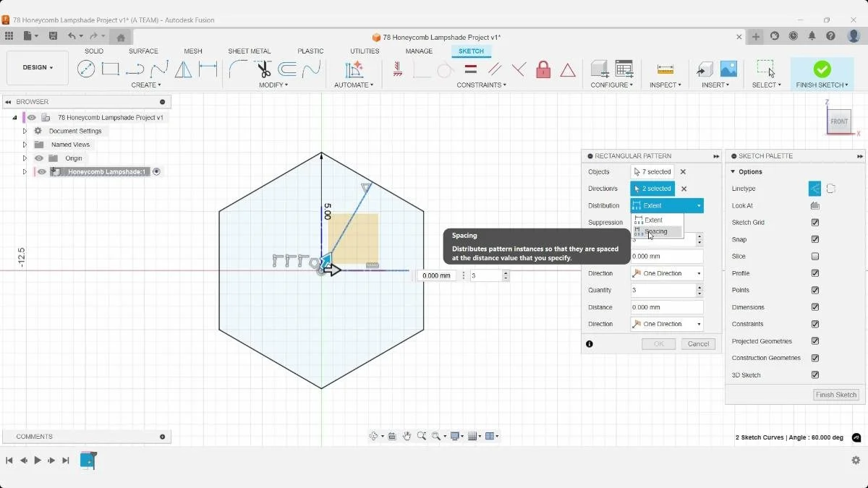Switch to the SOLID tab
The width and height of the screenshot is (868, 488).
94,51
